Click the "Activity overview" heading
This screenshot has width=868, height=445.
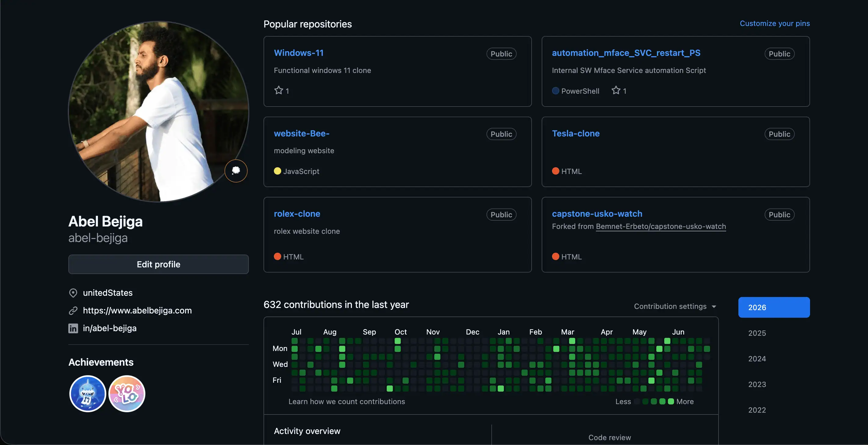point(307,431)
